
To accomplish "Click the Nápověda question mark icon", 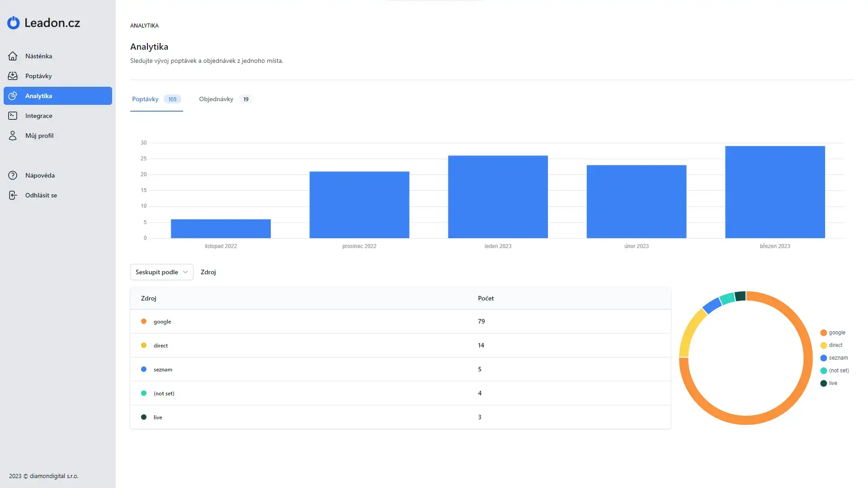I will point(13,175).
